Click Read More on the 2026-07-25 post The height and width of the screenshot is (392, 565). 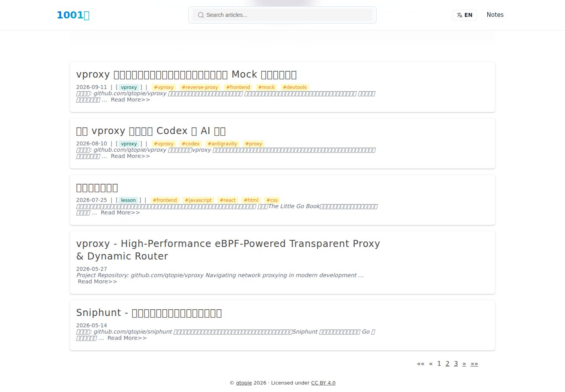[x=120, y=213]
